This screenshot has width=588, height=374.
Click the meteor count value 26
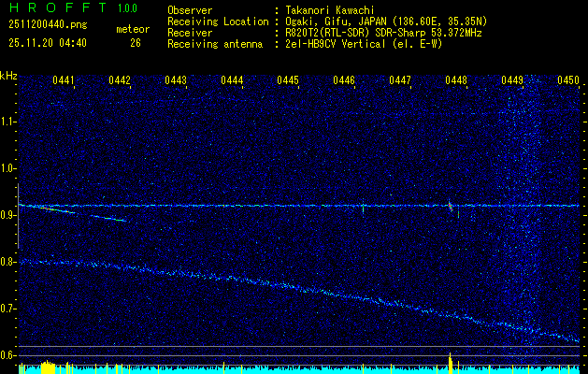136,42
